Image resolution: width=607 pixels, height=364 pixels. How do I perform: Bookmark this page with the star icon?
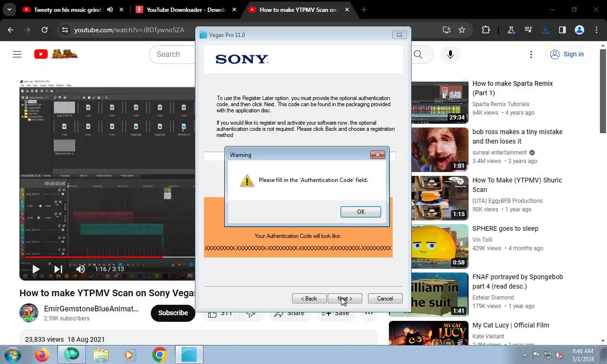coord(462,30)
